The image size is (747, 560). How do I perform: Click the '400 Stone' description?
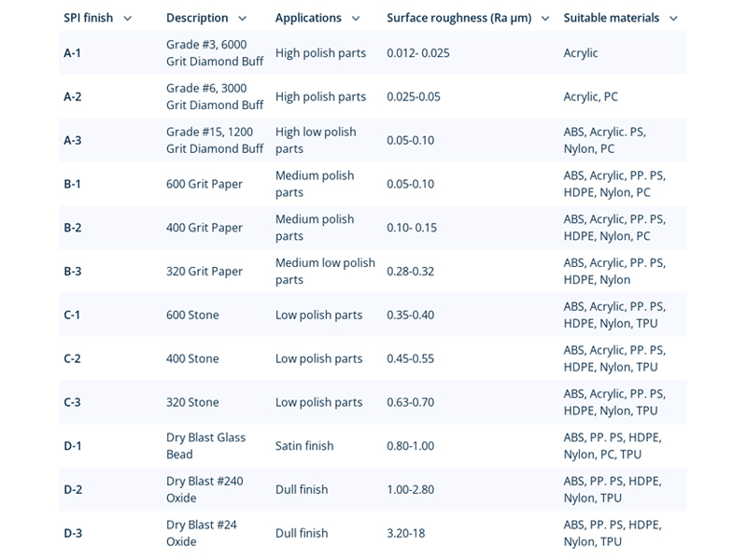point(192,358)
